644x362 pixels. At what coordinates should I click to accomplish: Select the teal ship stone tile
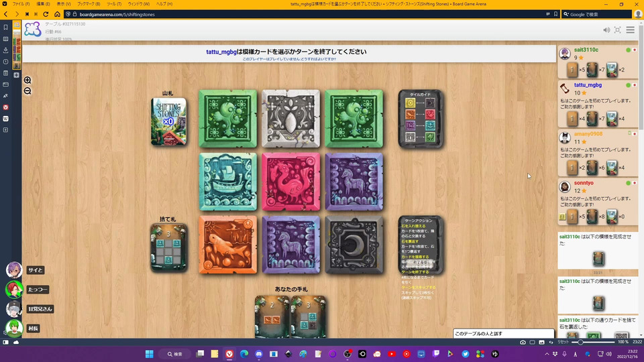pos(227,182)
